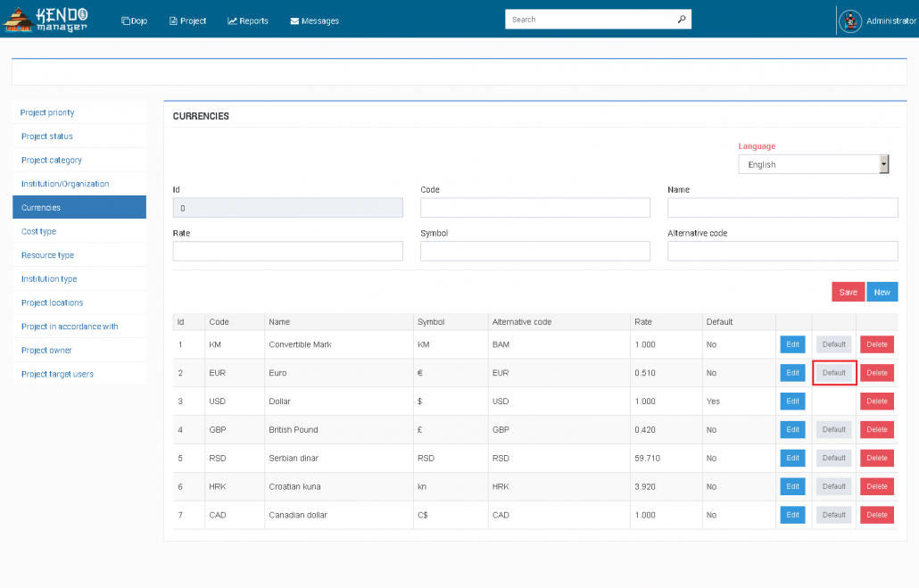
Task: Click into the Code input field
Action: [x=535, y=208]
